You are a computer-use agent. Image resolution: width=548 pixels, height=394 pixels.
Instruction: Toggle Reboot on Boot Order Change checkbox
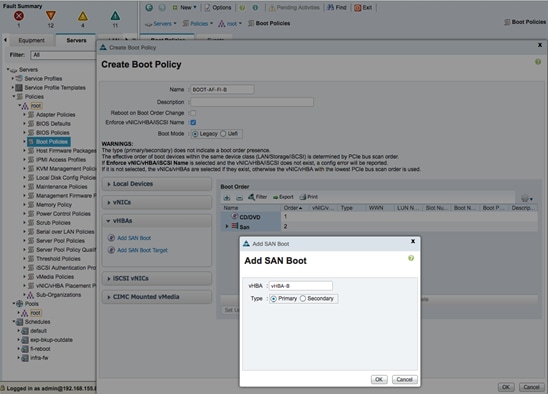click(x=193, y=113)
